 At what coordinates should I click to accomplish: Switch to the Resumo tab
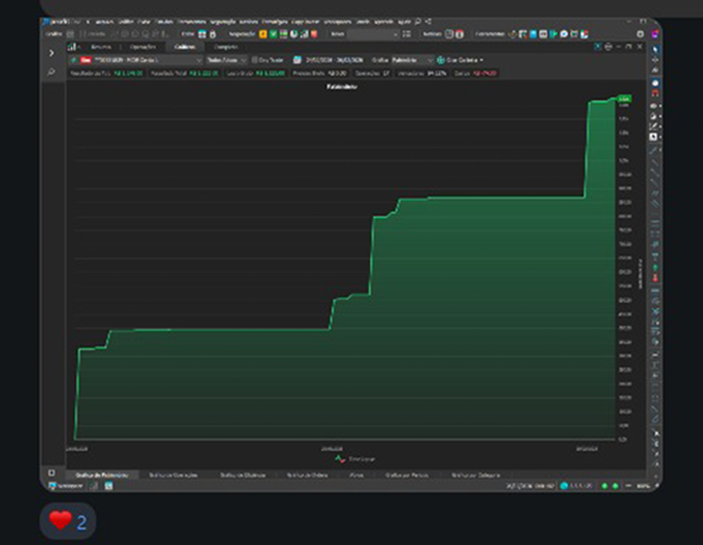[101, 47]
